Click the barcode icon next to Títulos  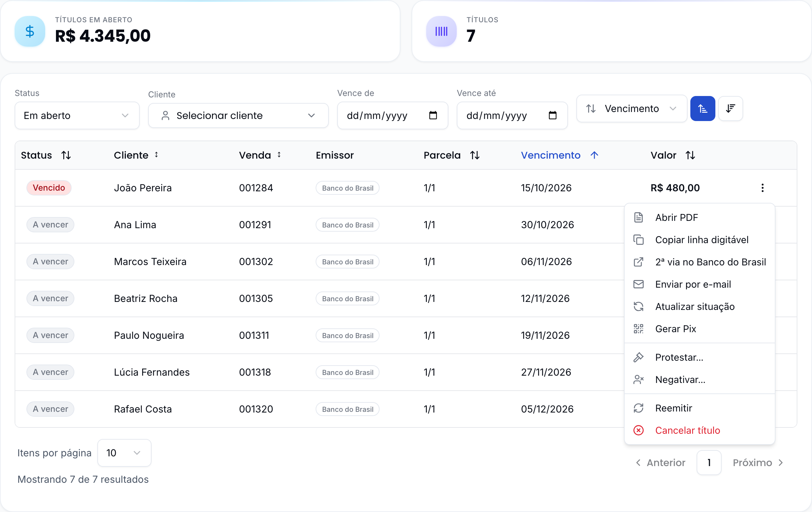(441, 31)
